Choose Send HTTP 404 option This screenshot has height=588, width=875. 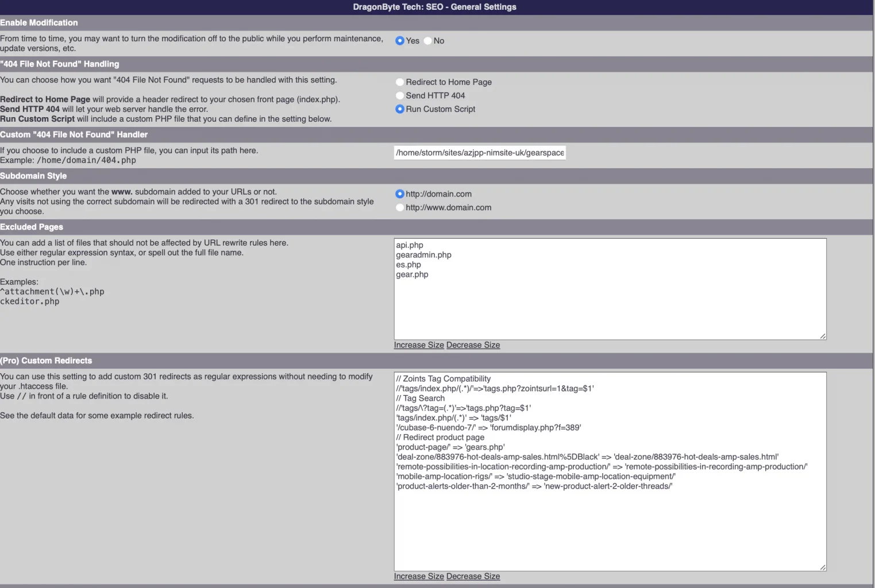[400, 95]
